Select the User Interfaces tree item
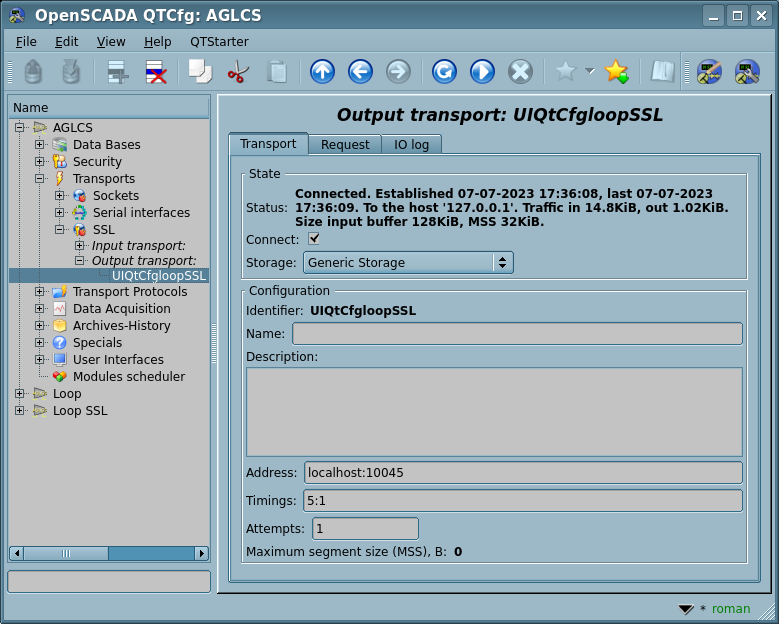 pos(118,360)
